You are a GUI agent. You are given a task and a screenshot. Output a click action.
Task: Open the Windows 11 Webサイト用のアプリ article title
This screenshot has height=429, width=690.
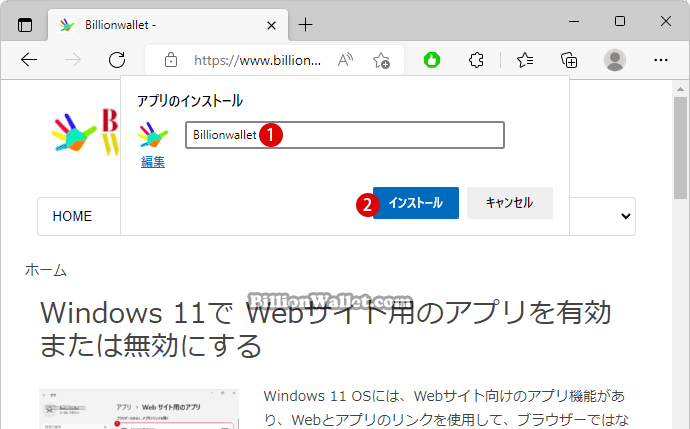(325, 329)
